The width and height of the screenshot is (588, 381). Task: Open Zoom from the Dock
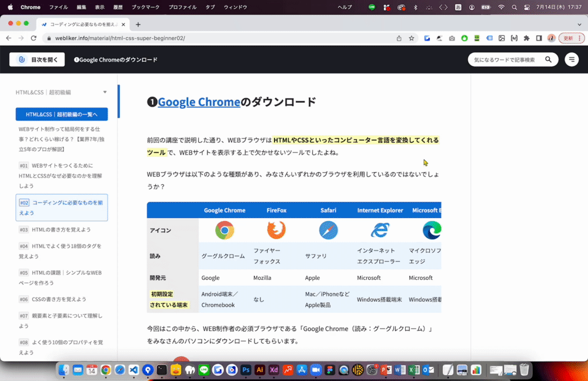point(316,370)
